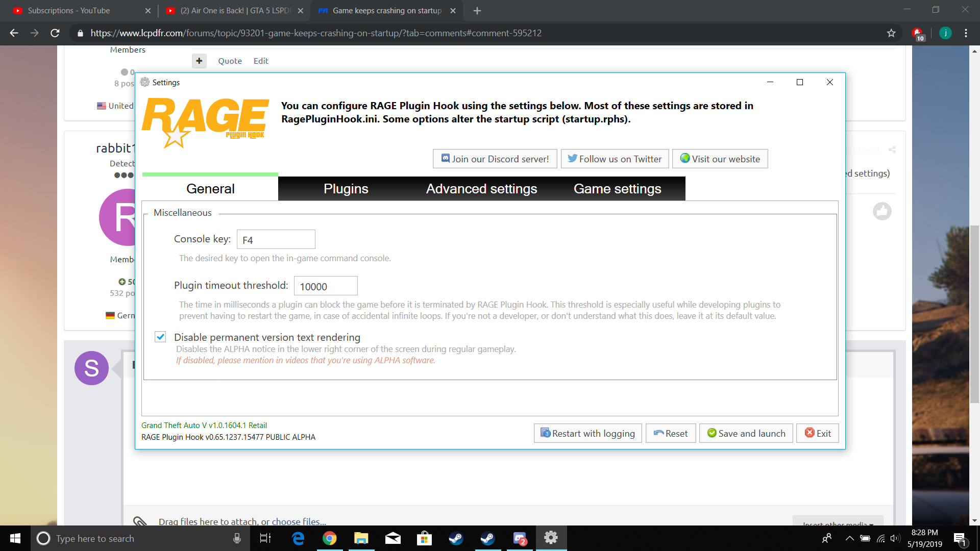This screenshot has height=551, width=980.
Task: Click the bookmark star in the address bar
Action: (891, 33)
